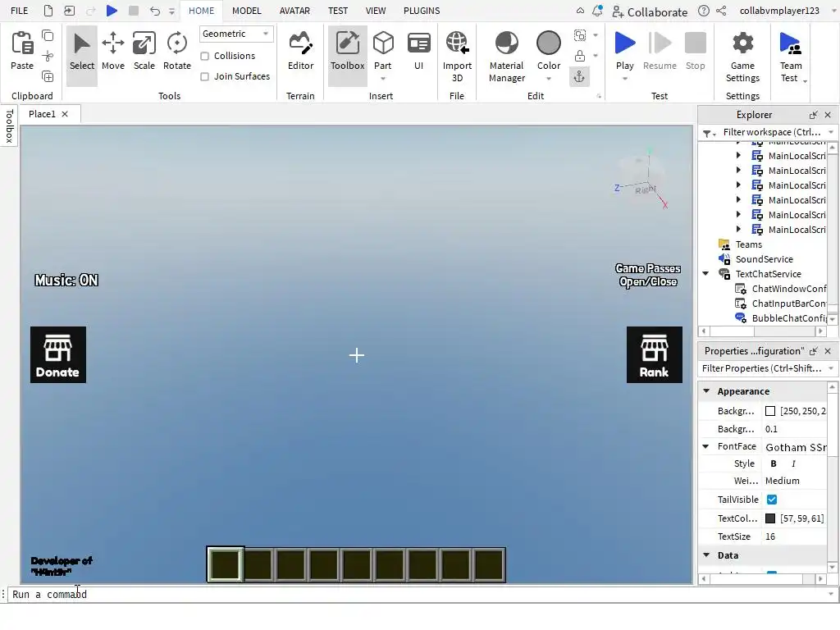Click the New file icon in title bar
This screenshot has height=630, width=840.
click(48, 11)
